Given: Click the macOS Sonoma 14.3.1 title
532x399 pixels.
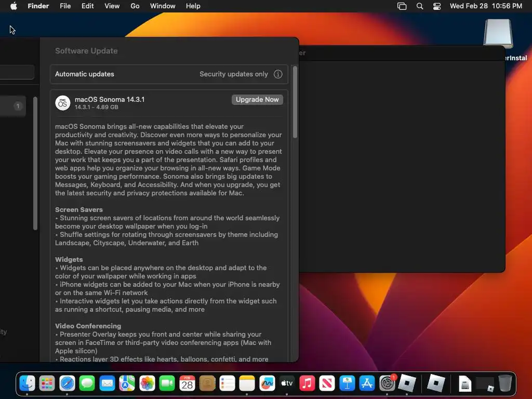Looking at the screenshot, I should (x=110, y=99).
